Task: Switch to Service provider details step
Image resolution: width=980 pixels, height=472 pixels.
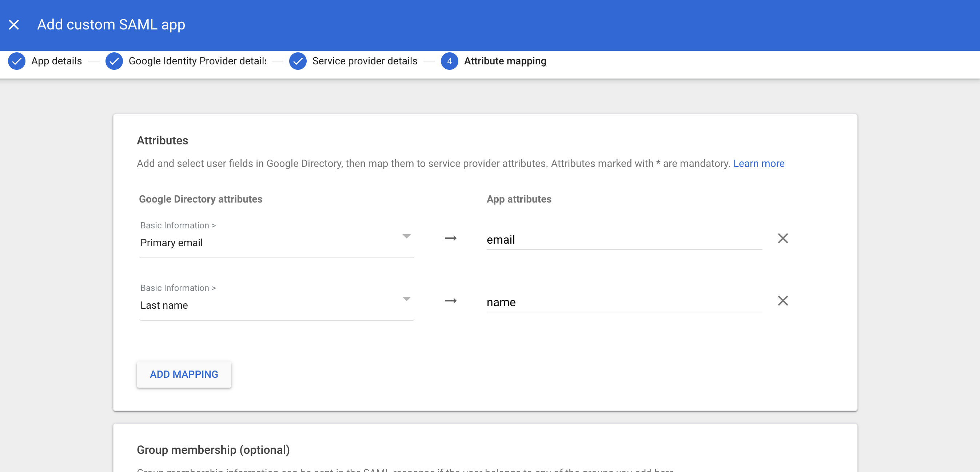Action: [x=364, y=61]
